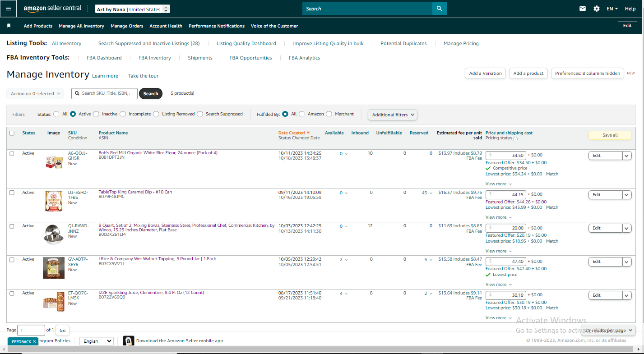Screen dimensions: 644x354
Task: Open Preferences: 8 columns hidden
Action: (x=588, y=73)
